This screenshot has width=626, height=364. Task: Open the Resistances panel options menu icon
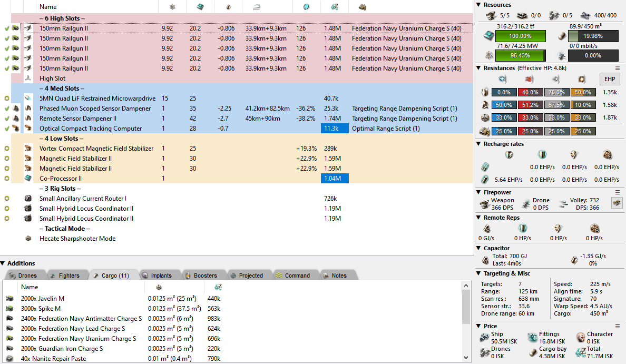point(618,68)
